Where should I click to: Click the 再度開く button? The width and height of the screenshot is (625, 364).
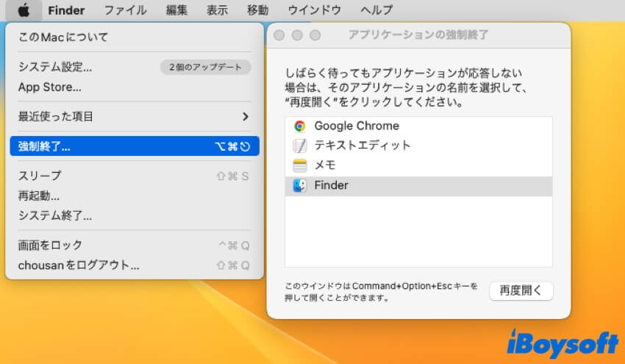pyautogui.click(x=521, y=291)
